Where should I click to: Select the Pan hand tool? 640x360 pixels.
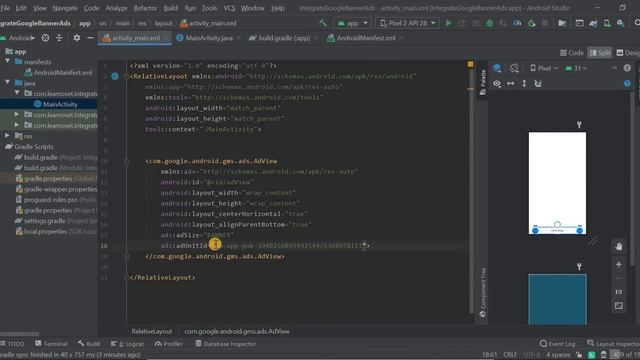619,247
